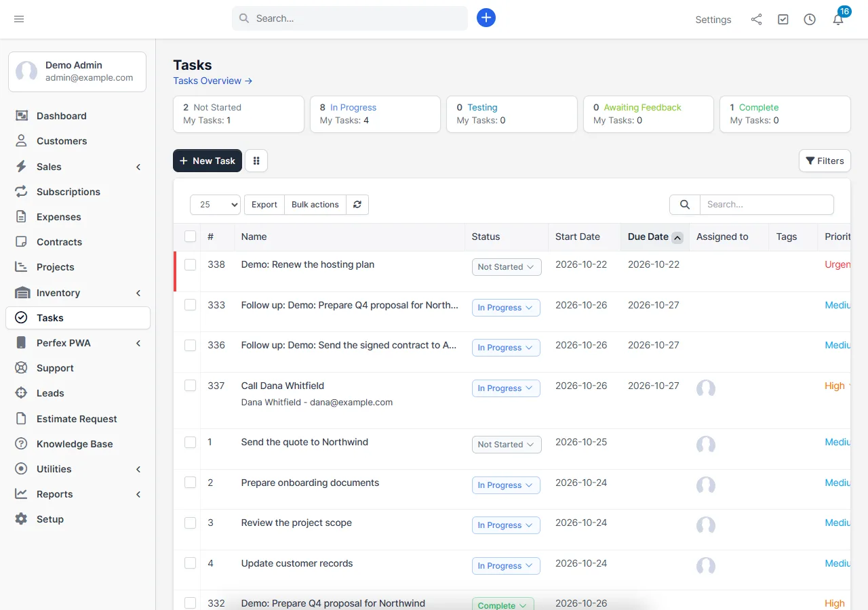Click the Expenses document icon
This screenshot has height=610, width=868.
22,217
